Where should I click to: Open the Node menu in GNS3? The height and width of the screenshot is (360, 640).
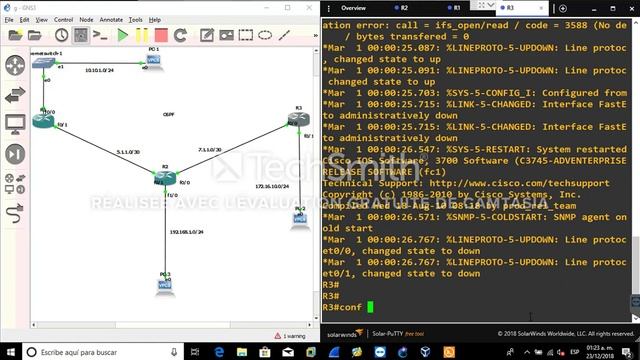(x=86, y=20)
